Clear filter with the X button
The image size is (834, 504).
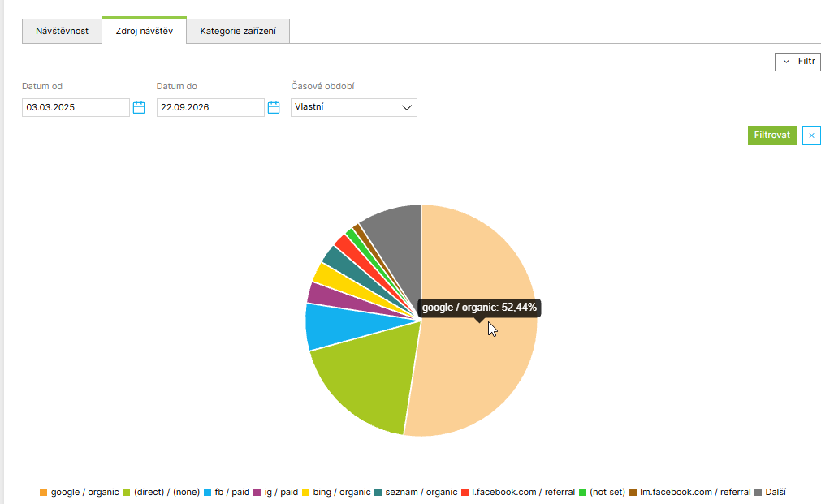[811, 135]
